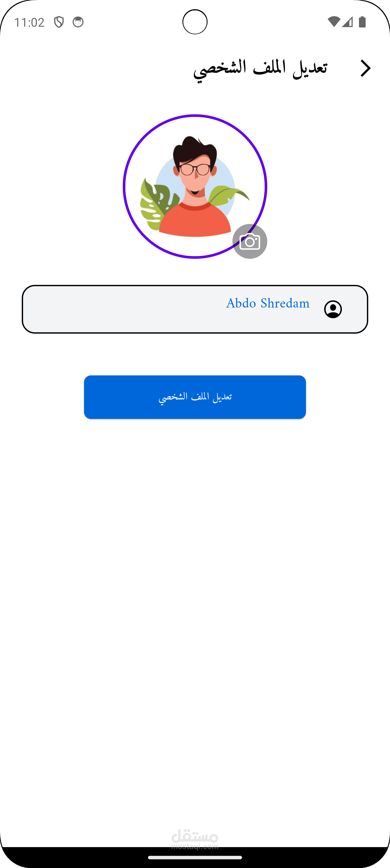Tap the front camera cutout circle
This screenshot has width=390, height=868.
[195, 22]
